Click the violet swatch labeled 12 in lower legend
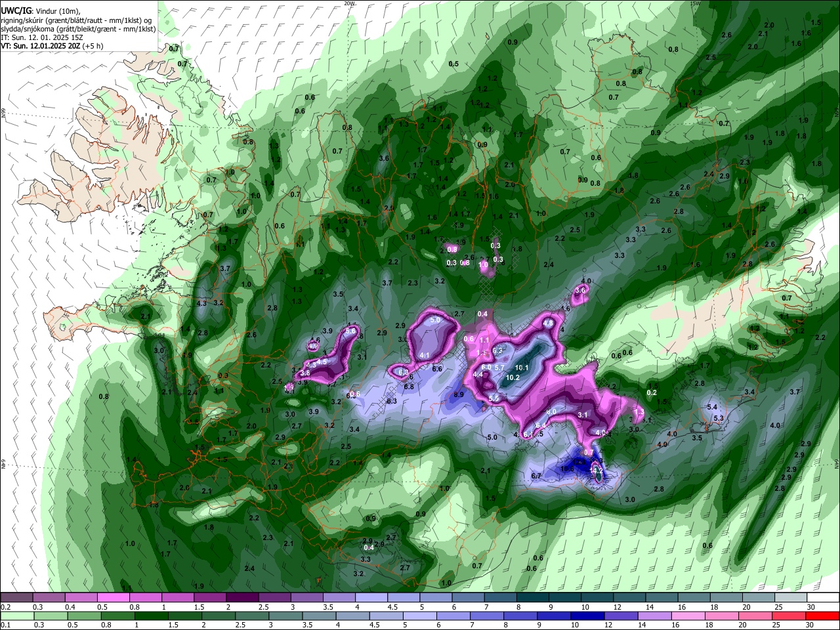The image size is (840, 630). point(621,616)
